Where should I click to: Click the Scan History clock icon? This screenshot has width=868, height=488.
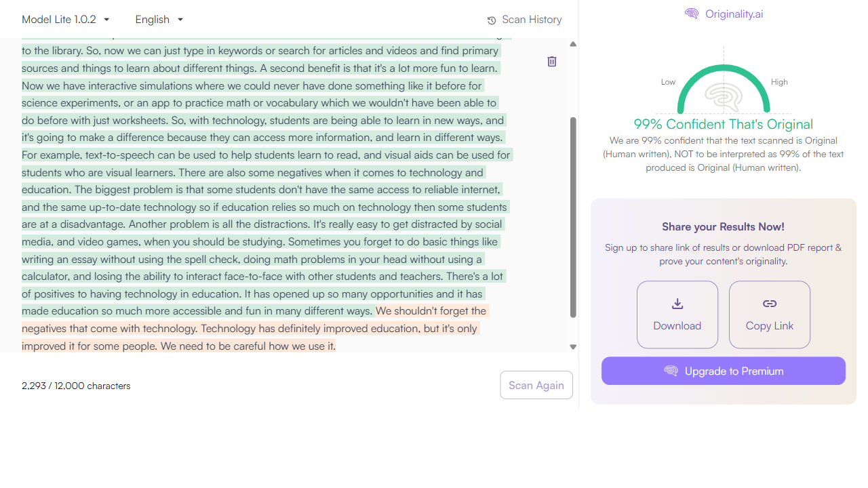click(x=492, y=20)
